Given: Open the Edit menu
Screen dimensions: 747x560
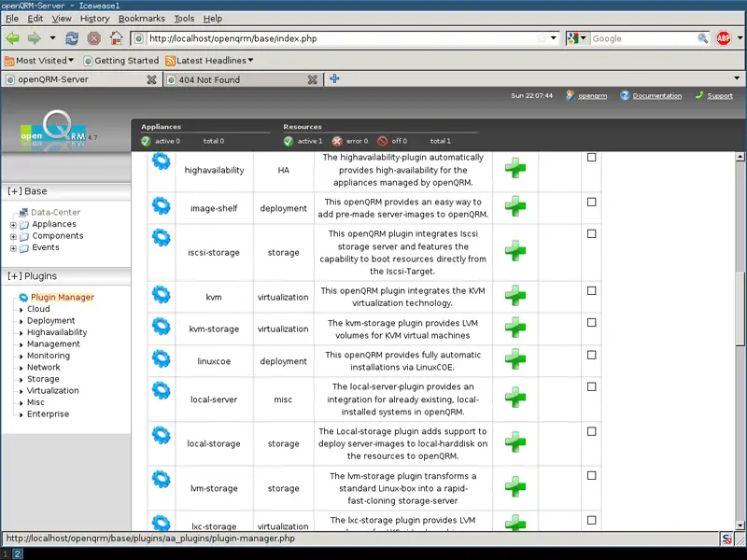Looking at the screenshot, I should click(x=35, y=19).
